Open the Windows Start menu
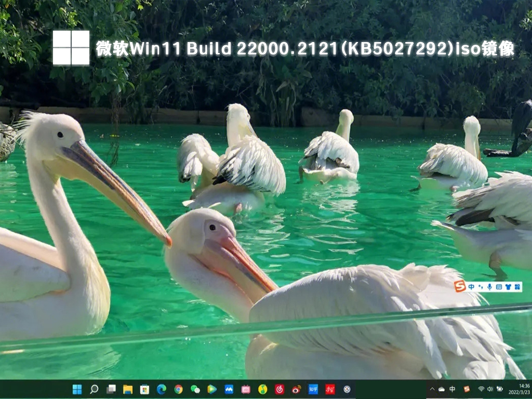Viewport: 532px width, 399px height. [77, 389]
